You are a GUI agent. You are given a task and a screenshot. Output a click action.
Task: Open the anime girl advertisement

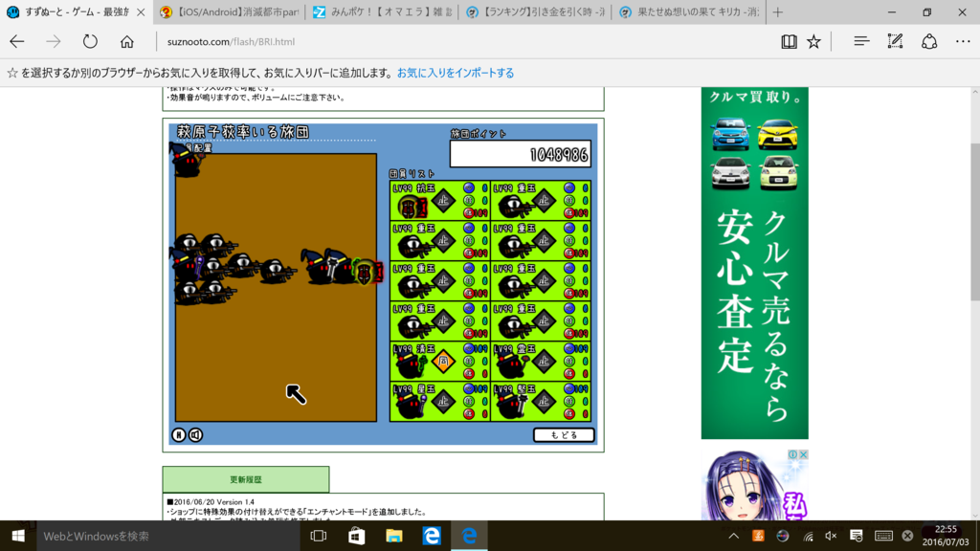coord(754,485)
